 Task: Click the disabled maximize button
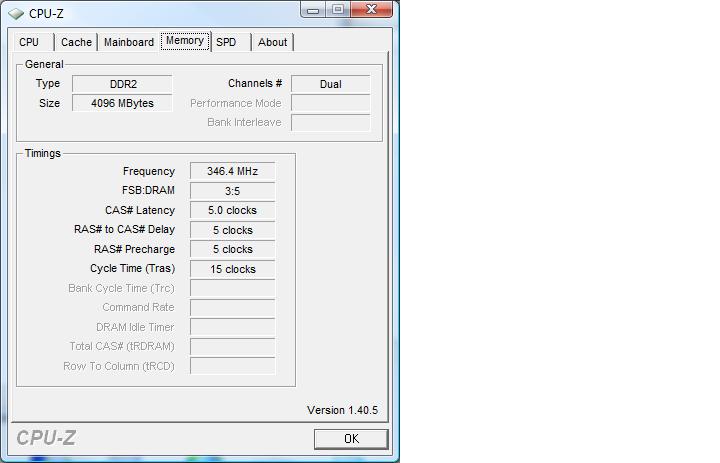[x=338, y=9]
